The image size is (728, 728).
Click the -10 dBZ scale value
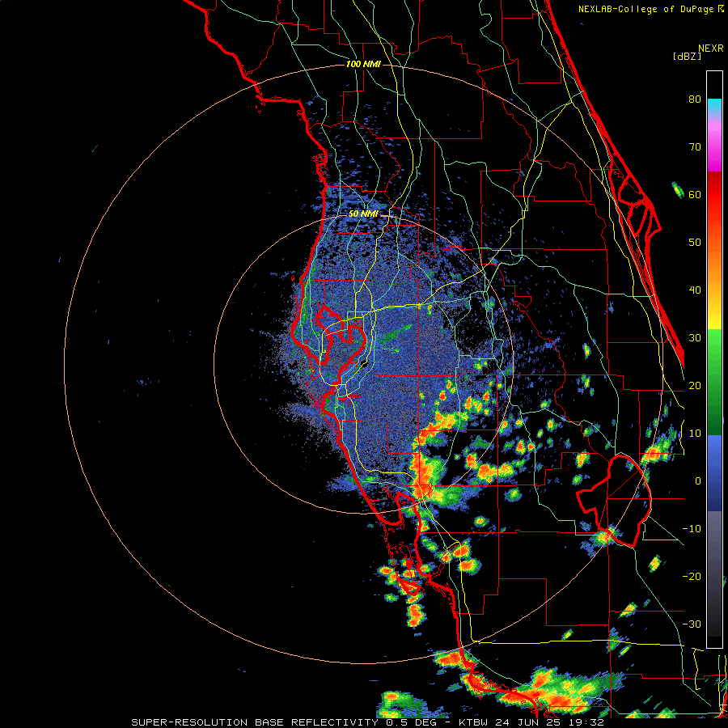pyautogui.click(x=692, y=529)
